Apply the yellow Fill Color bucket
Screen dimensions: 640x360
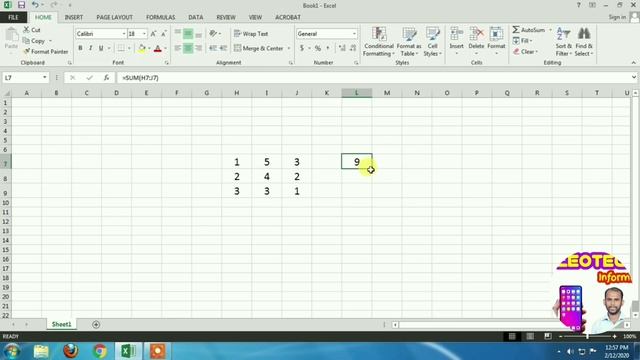coord(142,48)
